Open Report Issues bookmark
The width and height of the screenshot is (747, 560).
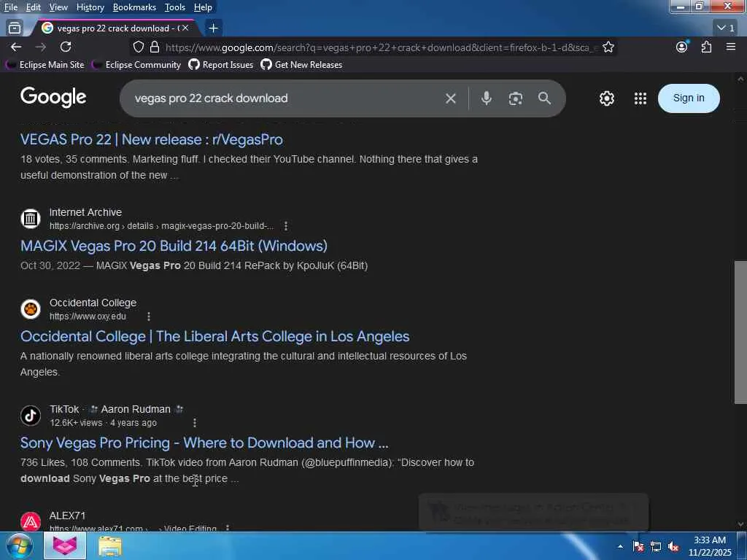[221, 65]
